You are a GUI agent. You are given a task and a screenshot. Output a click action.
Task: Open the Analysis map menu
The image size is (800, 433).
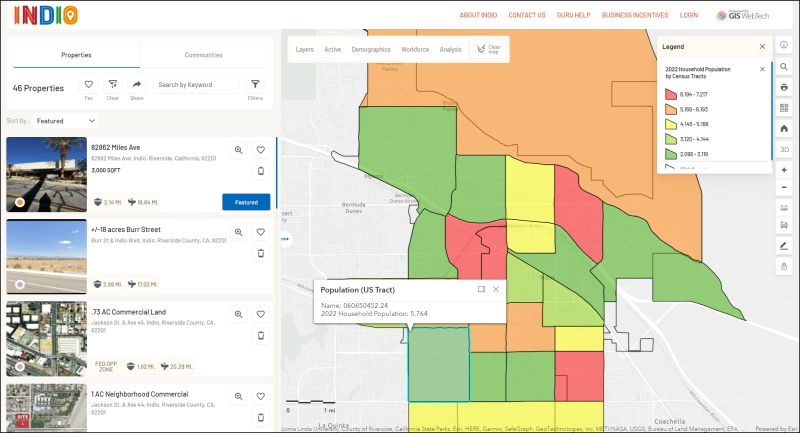pos(451,49)
